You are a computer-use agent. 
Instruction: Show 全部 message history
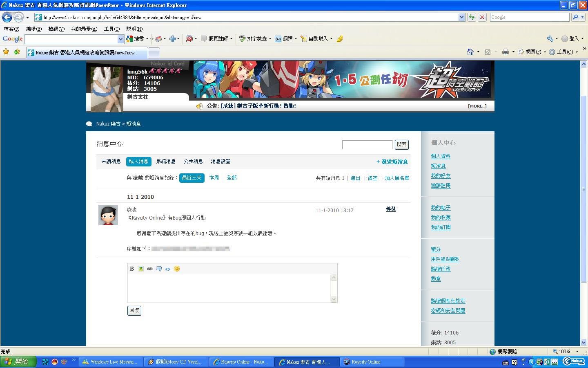click(x=232, y=178)
